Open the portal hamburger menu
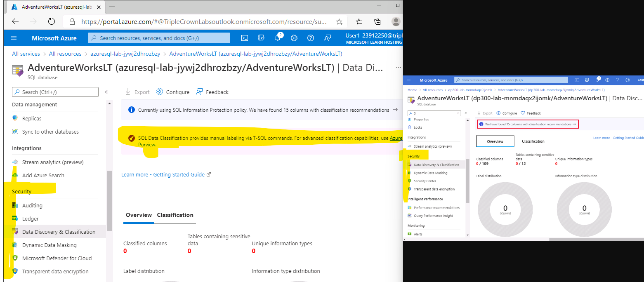The width and height of the screenshot is (644, 282). [x=14, y=38]
